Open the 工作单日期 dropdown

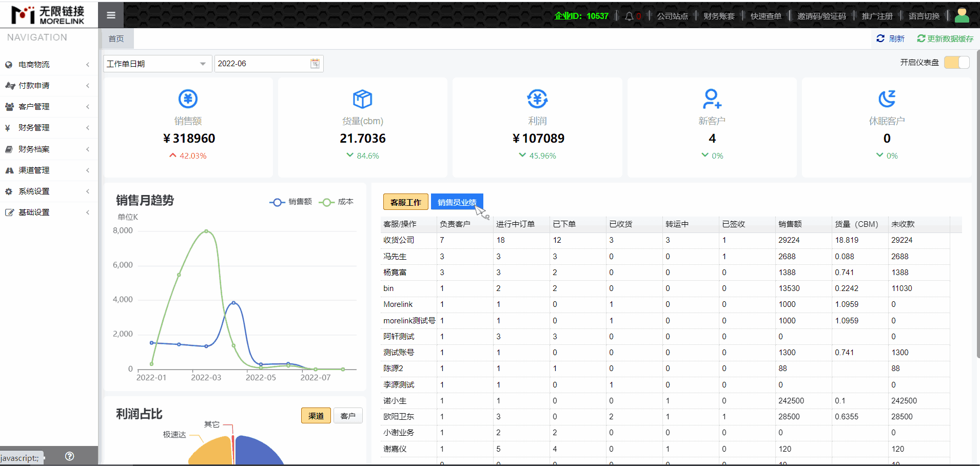tap(157, 64)
